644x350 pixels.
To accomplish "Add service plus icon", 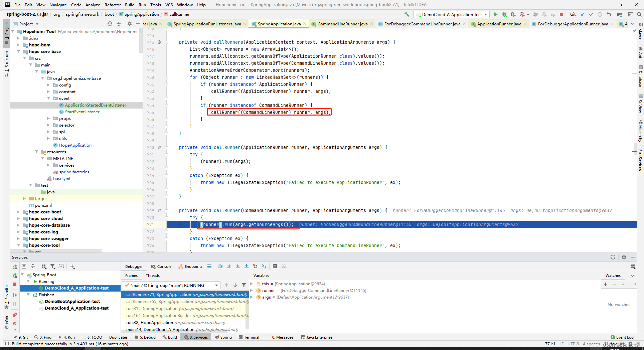I will 72,266.
